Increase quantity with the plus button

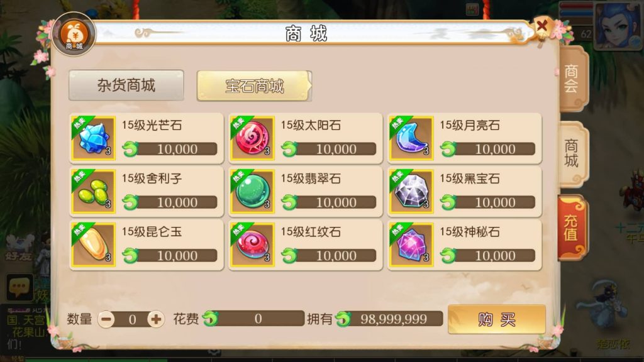tap(156, 319)
